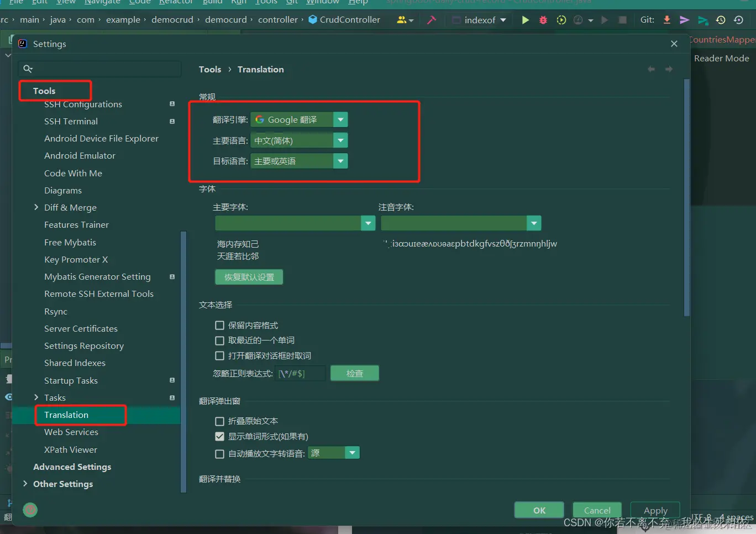
Task: Select Web Services in settings tree
Action: tap(71, 432)
